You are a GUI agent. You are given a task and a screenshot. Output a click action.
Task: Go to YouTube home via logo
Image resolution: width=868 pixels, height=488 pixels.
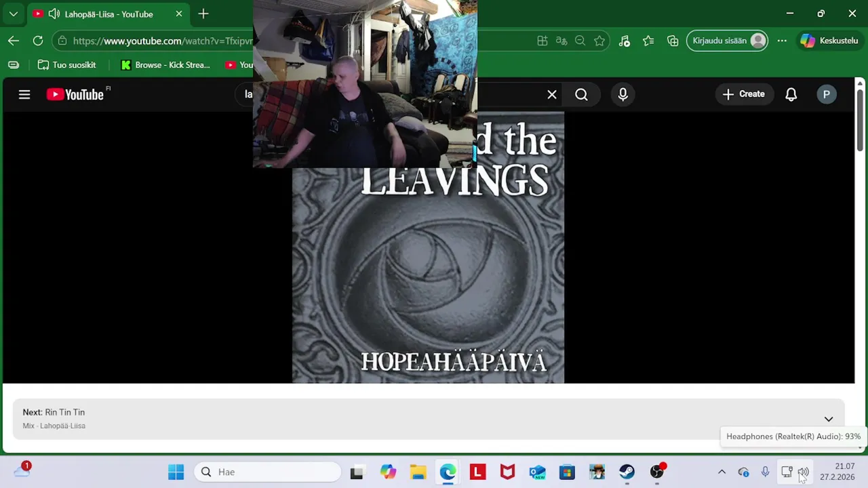[x=75, y=94]
